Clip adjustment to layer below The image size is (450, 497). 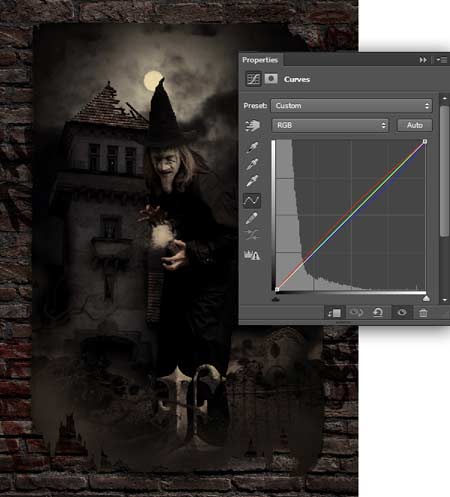point(334,313)
